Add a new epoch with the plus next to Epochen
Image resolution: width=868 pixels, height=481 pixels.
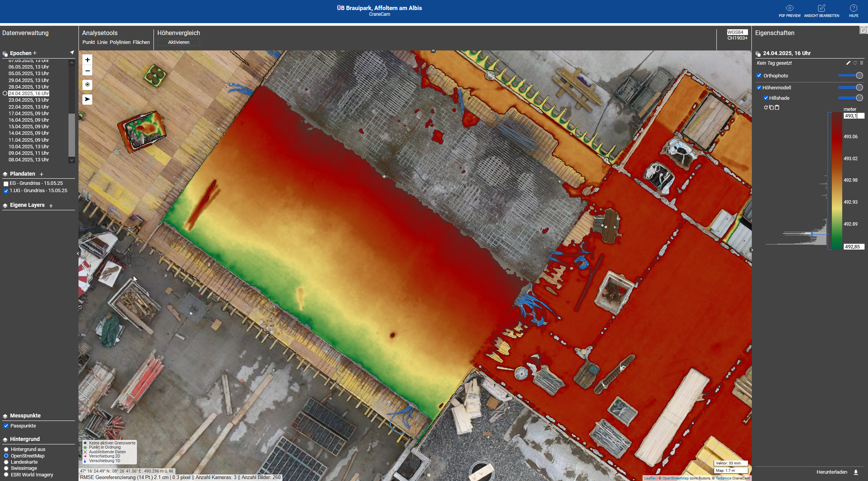35,53
